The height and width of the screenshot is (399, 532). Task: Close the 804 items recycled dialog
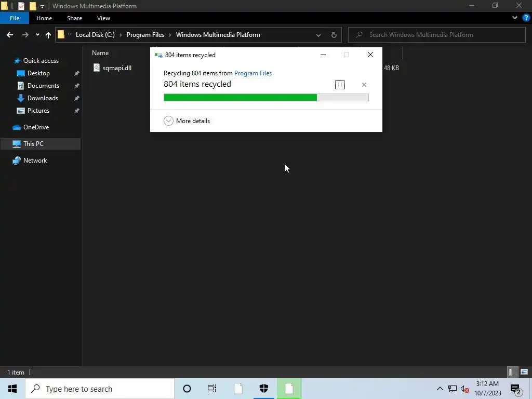tap(370, 55)
